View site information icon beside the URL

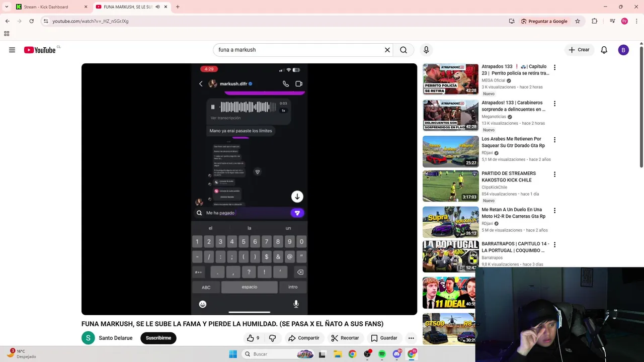pos(46,21)
